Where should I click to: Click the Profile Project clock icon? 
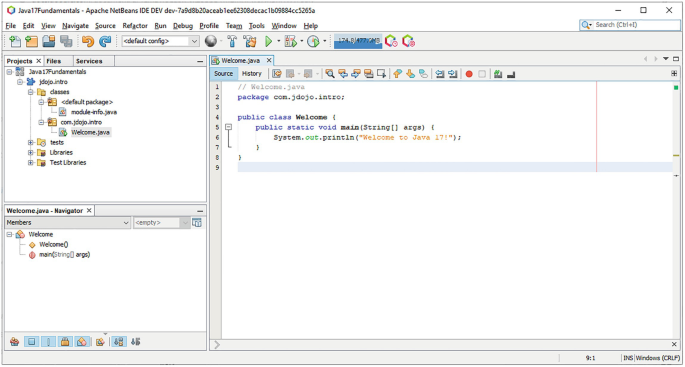coord(313,42)
